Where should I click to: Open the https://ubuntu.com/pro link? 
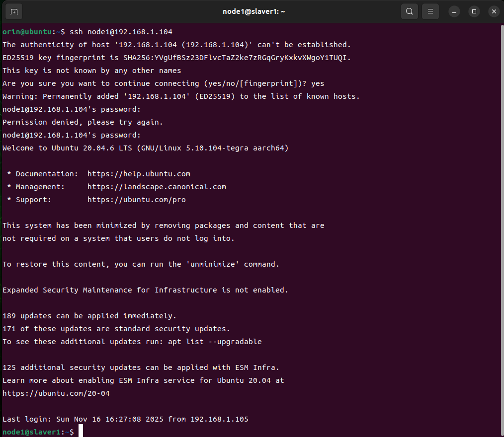coord(137,200)
